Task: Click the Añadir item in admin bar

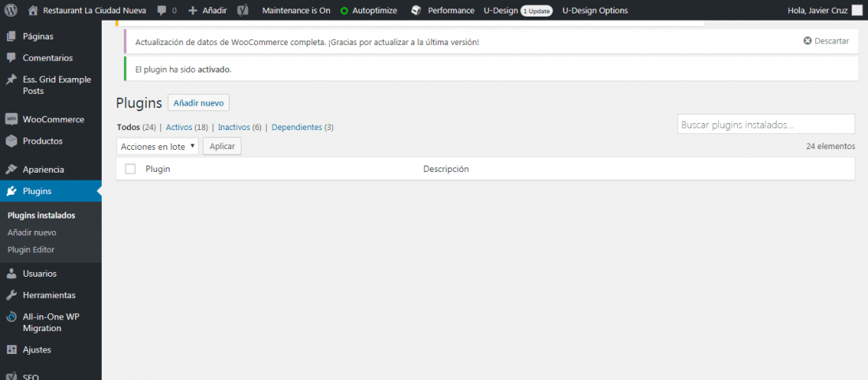Action: point(214,10)
